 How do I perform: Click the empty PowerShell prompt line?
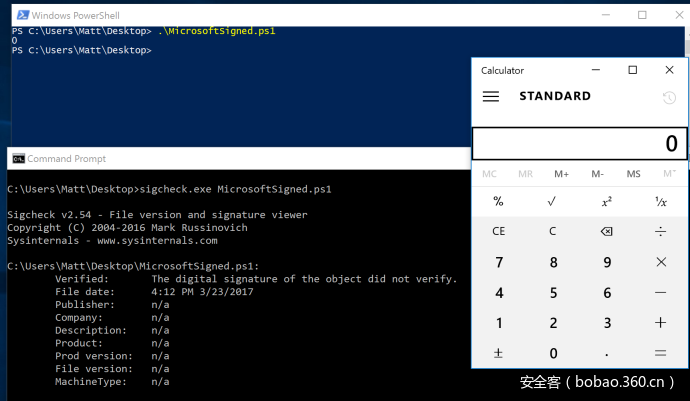click(81, 50)
